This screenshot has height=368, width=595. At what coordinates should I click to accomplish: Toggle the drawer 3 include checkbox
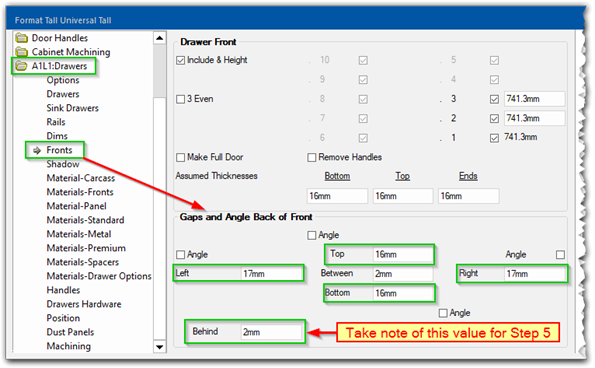[494, 99]
